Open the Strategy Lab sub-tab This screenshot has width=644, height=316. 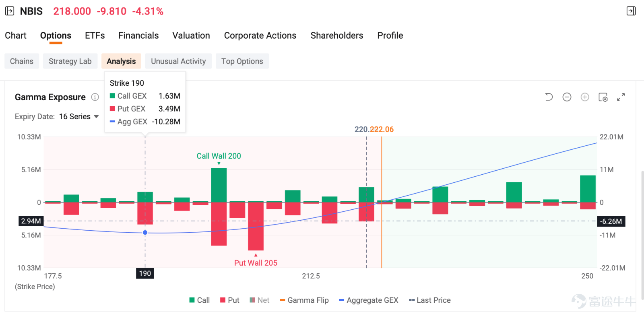pyautogui.click(x=70, y=61)
